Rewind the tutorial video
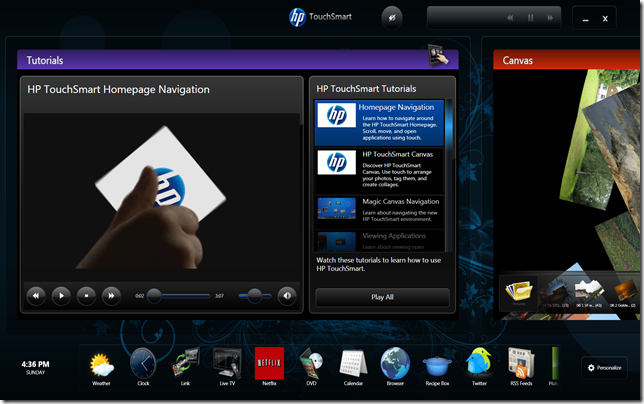 pyautogui.click(x=36, y=296)
